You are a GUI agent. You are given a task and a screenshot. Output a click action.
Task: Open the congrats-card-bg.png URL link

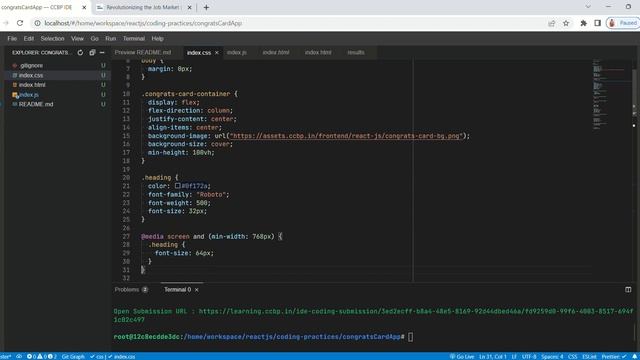tap(345, 136)
